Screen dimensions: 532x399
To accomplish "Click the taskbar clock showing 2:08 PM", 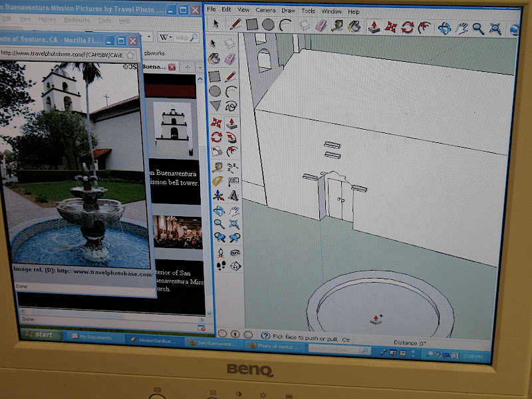I will pyautogui.click(x=473, y=356).
